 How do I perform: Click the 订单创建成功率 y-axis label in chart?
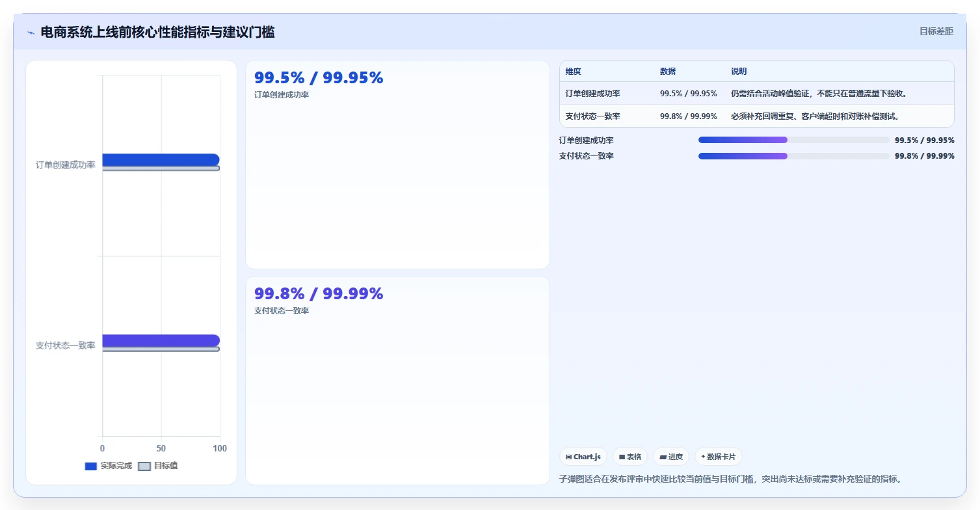66,165
